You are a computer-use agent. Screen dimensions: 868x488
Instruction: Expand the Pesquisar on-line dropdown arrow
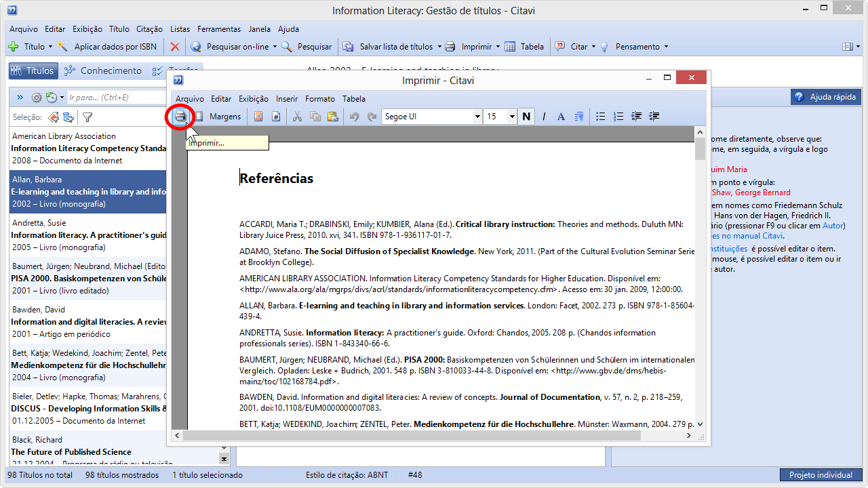coord(275,47)
